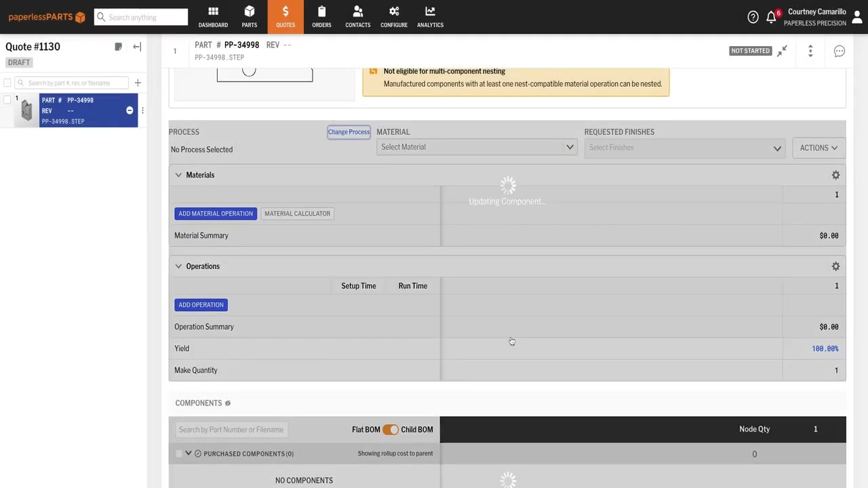This screenshot has height=488, width=868.
Task: Open the part comments chat icon
Action: [x=839, y=52]
